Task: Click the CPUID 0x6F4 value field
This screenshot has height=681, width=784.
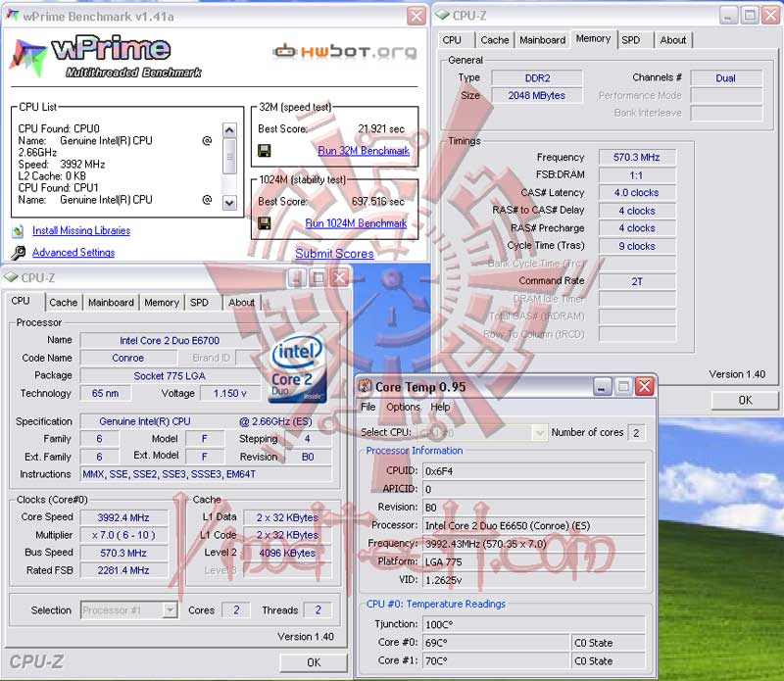Action: tap(534, 471)
